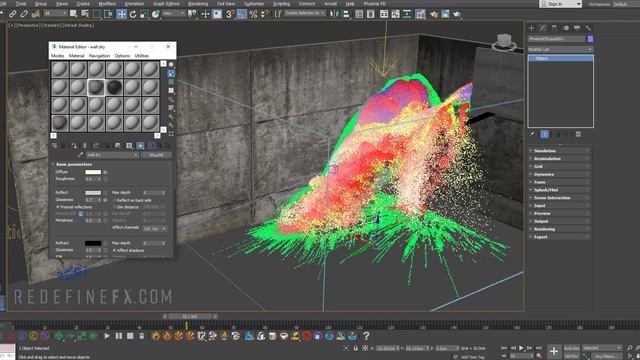Expand the Resimulation rollout
The height and width of the screenshot is (360, 640).
[x=560, y=158]
